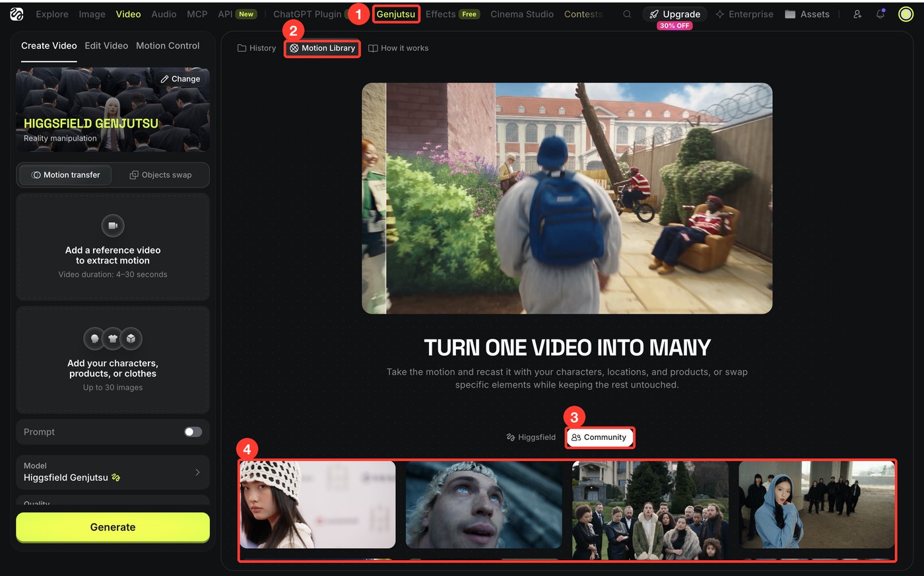
Task: Open the green profile avatar
Action: [906, 14]
